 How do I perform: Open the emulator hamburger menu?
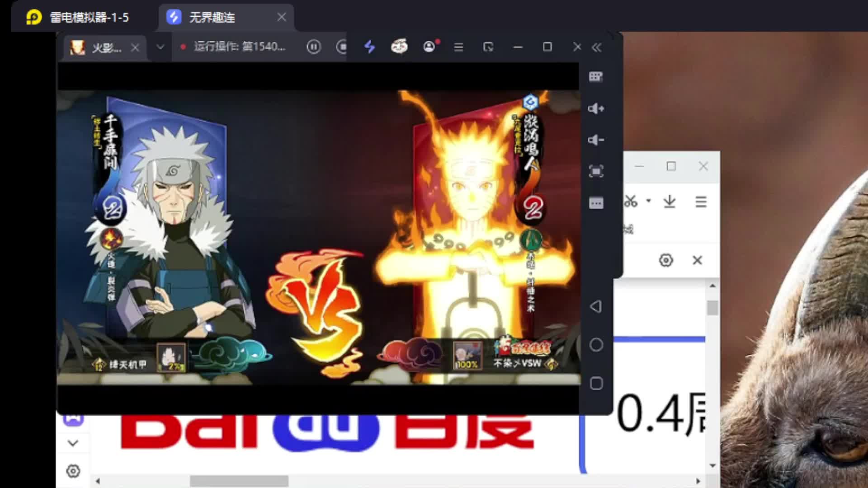458,47
